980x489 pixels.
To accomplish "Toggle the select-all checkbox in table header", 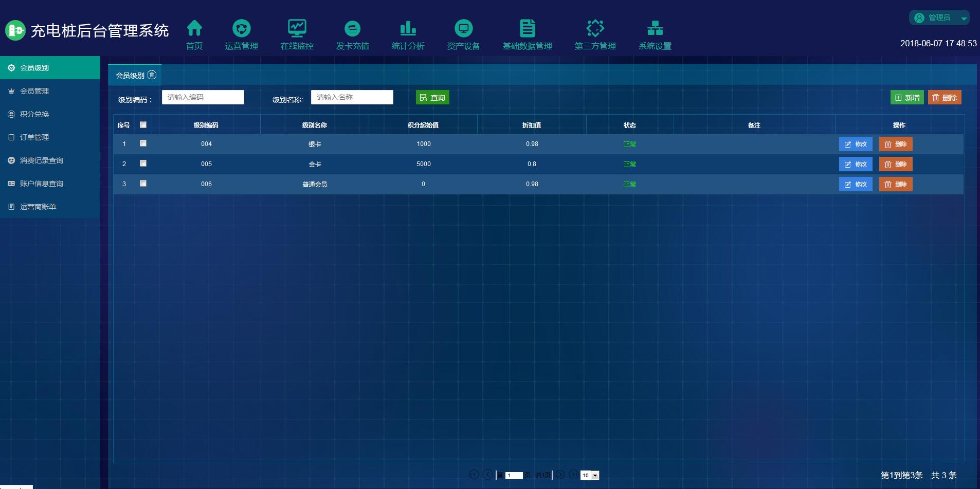I will point(143,124).
